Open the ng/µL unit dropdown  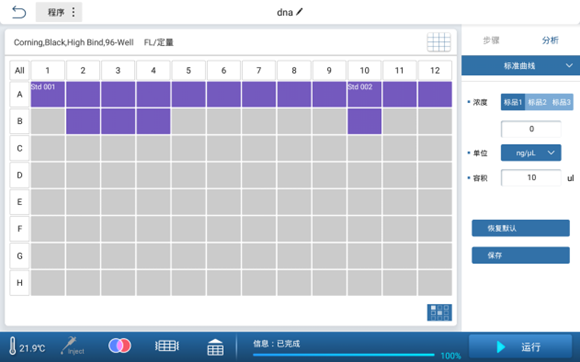[x=531, y=153]
